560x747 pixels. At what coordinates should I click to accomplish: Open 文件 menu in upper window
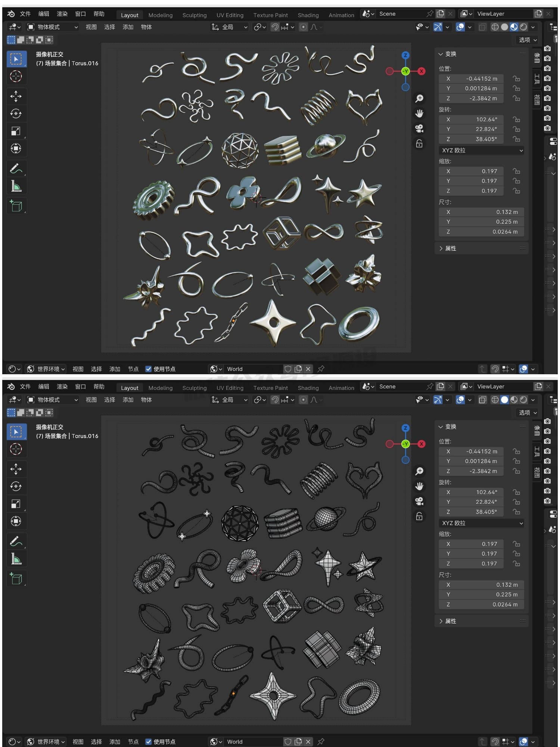(25, 14)
